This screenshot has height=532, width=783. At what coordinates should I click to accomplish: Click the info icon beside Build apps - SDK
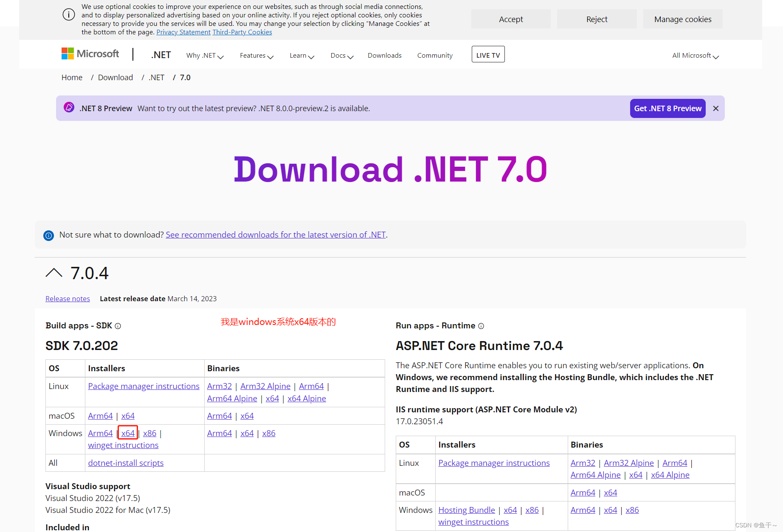point(118,326)
